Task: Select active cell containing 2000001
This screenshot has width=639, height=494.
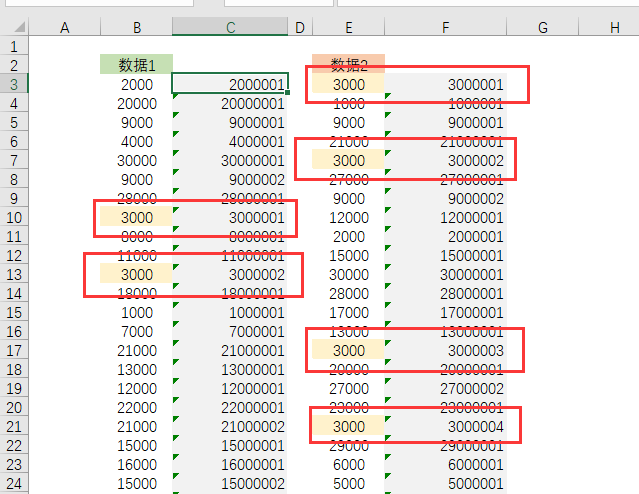Action: (x=231, y=84)
